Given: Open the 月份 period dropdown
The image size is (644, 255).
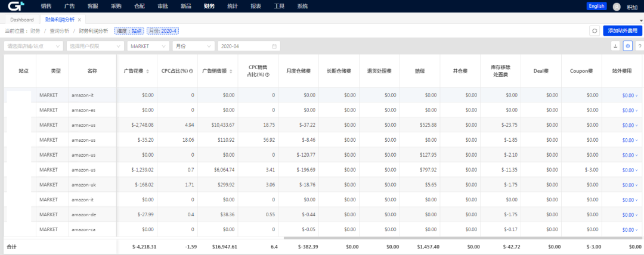Looking at the screenshot, I should (193, 46).
